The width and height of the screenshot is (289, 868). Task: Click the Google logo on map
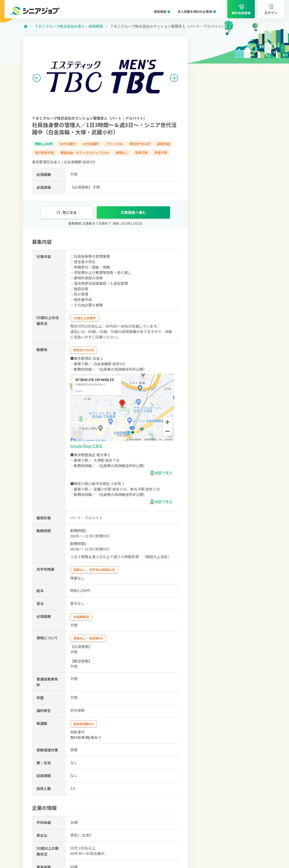tap(122, 435)
